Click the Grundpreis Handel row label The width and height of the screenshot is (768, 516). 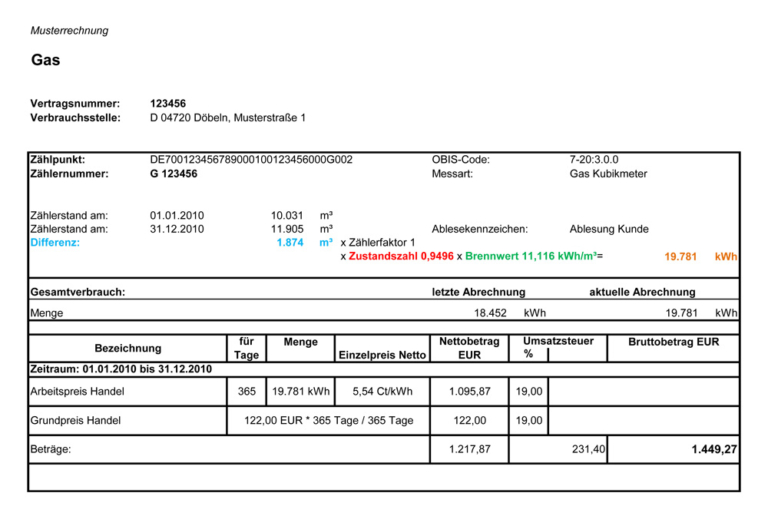click(75, 420)
